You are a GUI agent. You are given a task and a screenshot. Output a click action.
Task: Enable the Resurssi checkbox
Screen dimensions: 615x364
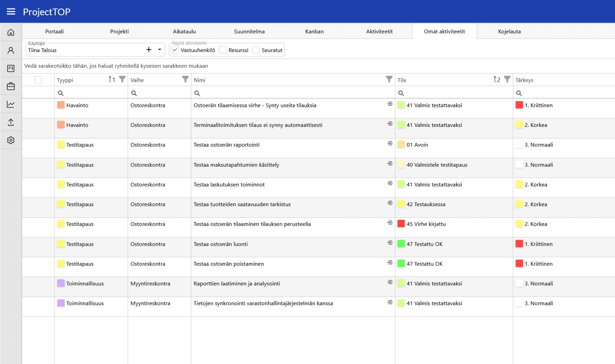223,50
